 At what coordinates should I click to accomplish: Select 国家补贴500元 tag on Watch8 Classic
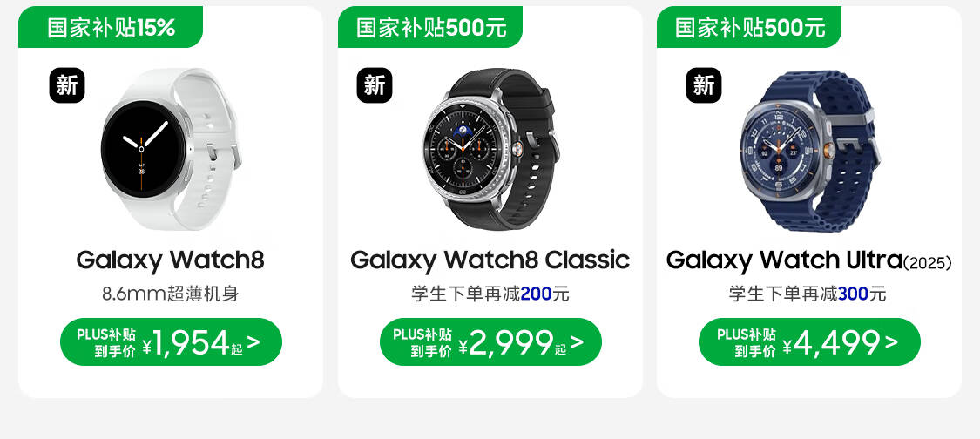pos(430,27)
